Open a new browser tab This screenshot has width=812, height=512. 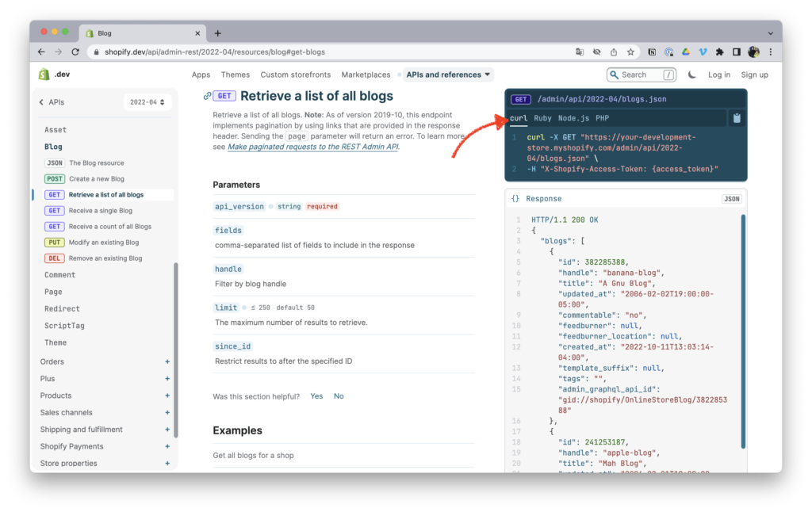tap(217, 33)
